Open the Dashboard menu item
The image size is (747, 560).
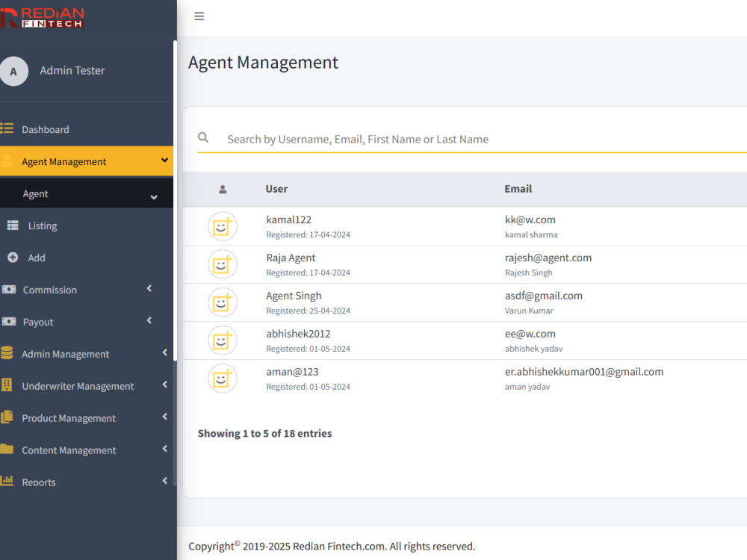(87, 129)
